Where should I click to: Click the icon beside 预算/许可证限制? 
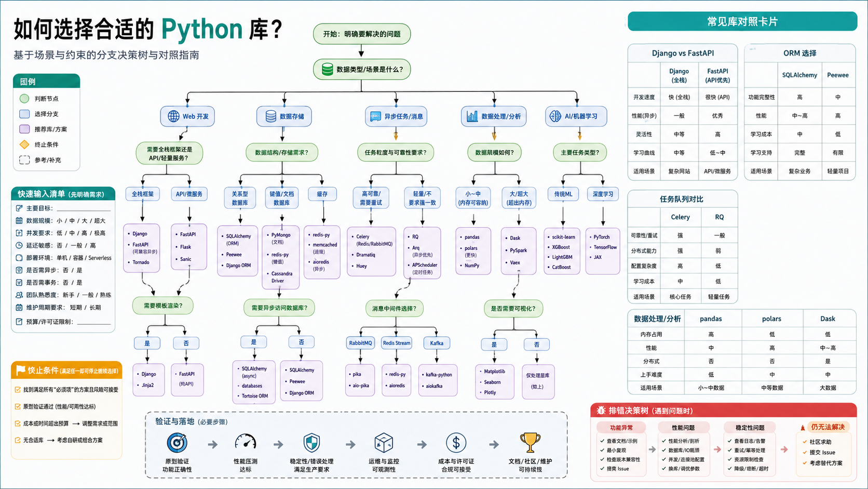coord(19,322)
